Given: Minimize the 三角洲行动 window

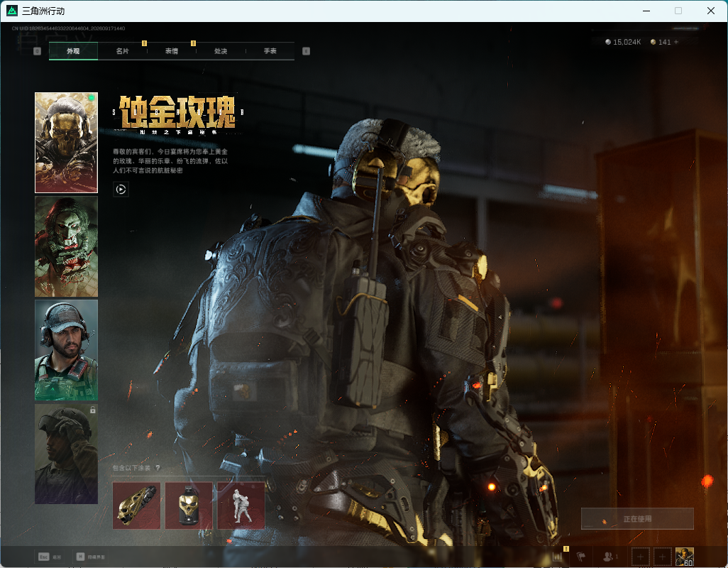Looking at the screenshot, I should pyautogui.click(x=646, y=11).
